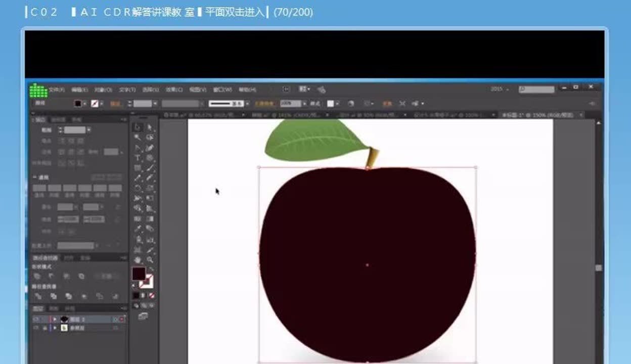Viewport: 631px width, 364px height.
Task: Open the Stroke panel flyout menu
Action: pyautogui.click(x=123, y=120)
